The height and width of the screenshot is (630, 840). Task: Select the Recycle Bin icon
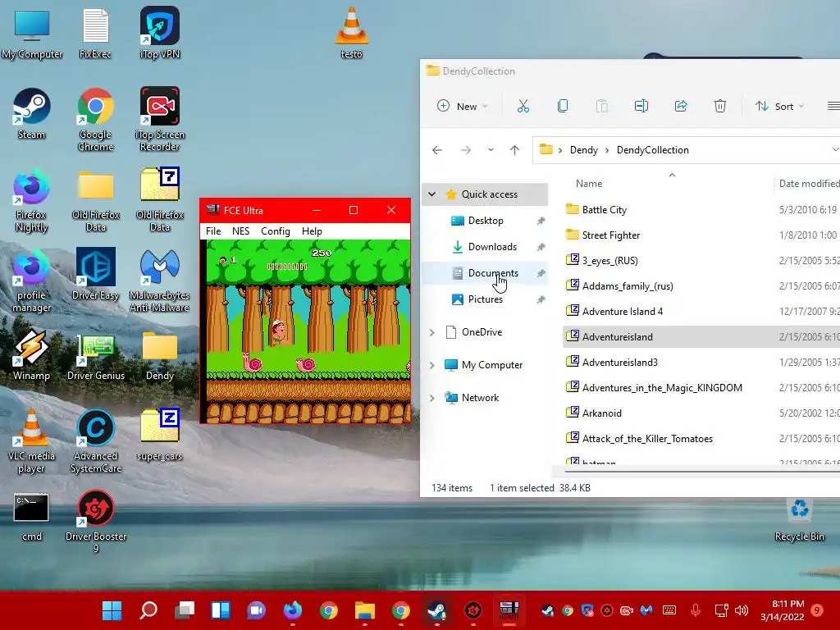tap(799, 521)
